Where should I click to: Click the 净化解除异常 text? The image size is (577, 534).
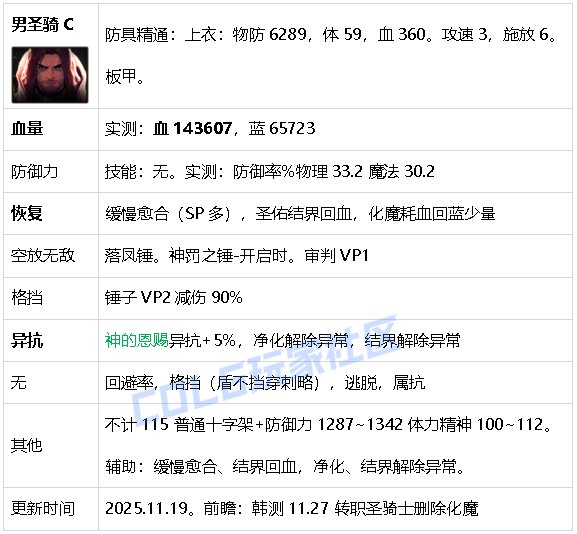coord(301,340)
